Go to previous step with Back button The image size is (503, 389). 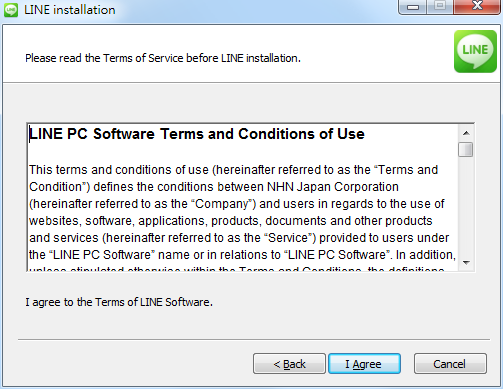(289, 364)
